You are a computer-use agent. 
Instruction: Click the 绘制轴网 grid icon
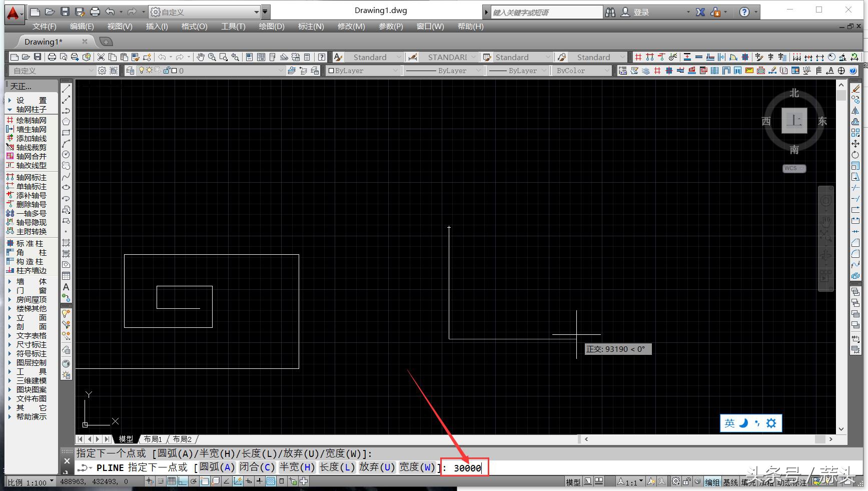tap(10, 120)
